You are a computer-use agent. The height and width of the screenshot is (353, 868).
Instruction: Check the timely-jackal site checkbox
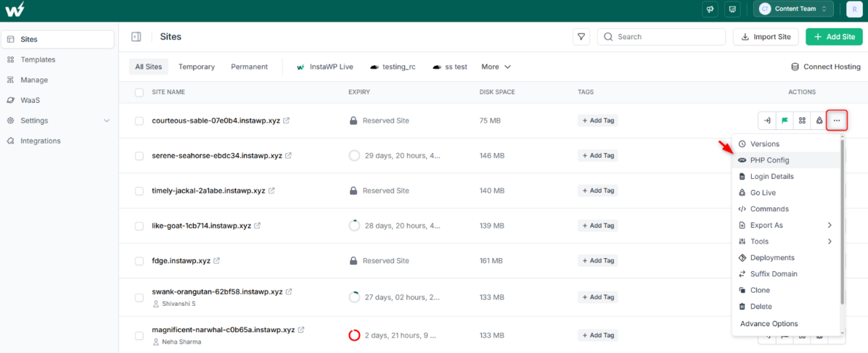[x=139, y=191]
